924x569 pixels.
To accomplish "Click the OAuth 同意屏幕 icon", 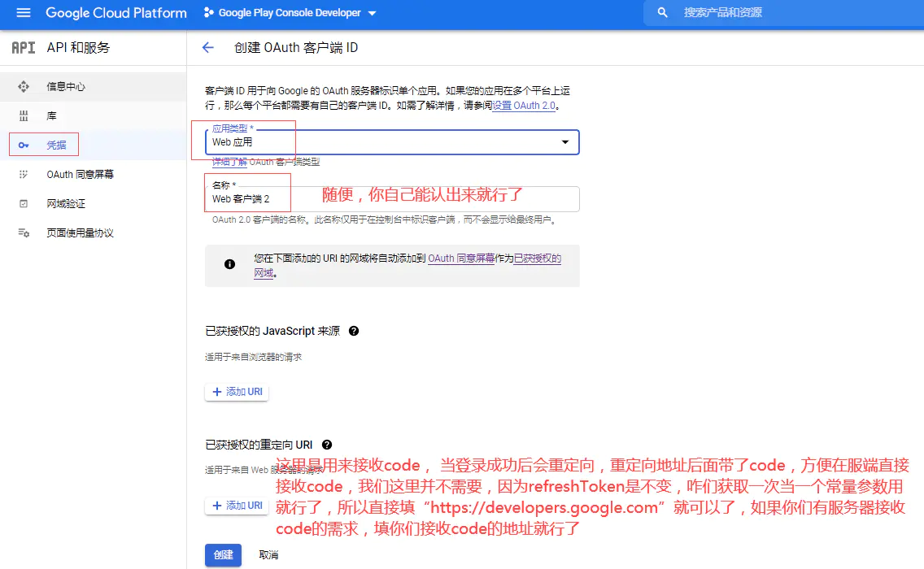I will point(24,174).
